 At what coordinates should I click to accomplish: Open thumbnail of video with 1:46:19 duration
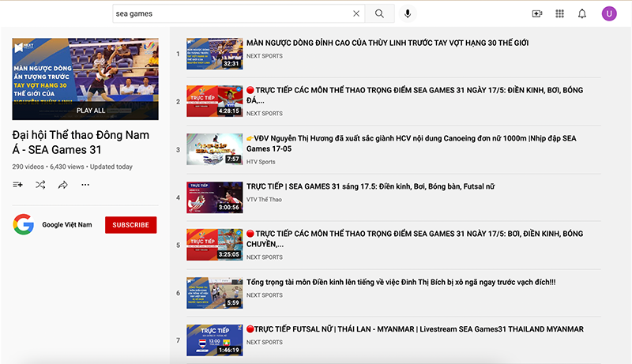point(214,340)
